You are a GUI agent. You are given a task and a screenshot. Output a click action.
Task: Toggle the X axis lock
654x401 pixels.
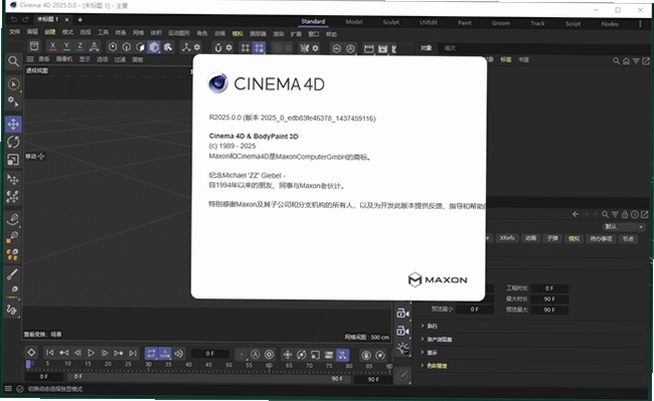52,47
